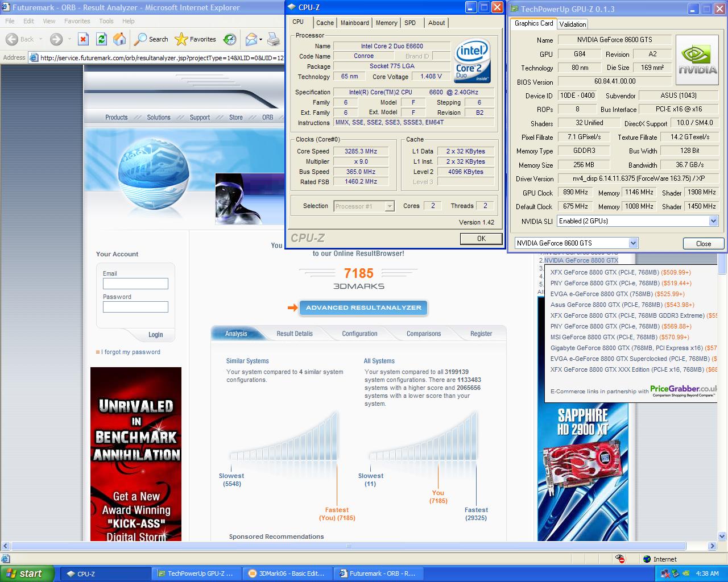The image size is (728, 582).
Task: Click the MSI GeForce 8800 GTX $570.99 offer
Action: 619,337
